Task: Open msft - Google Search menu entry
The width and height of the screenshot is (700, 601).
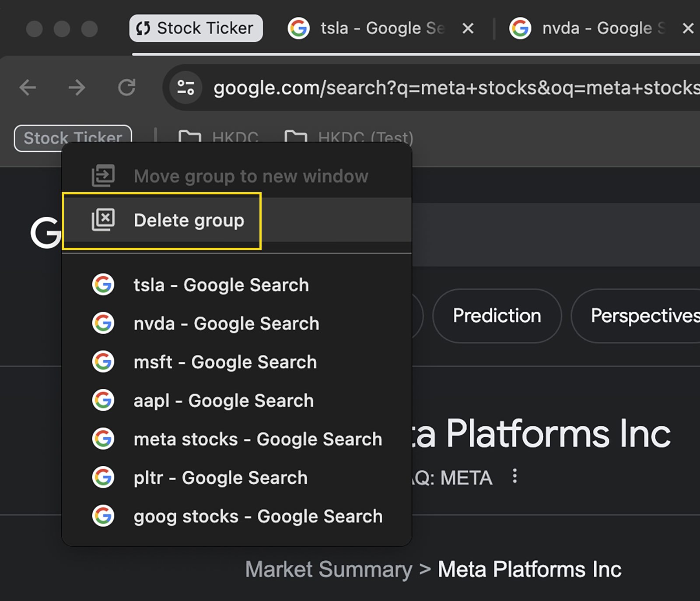Action: (x=237, y=362)
